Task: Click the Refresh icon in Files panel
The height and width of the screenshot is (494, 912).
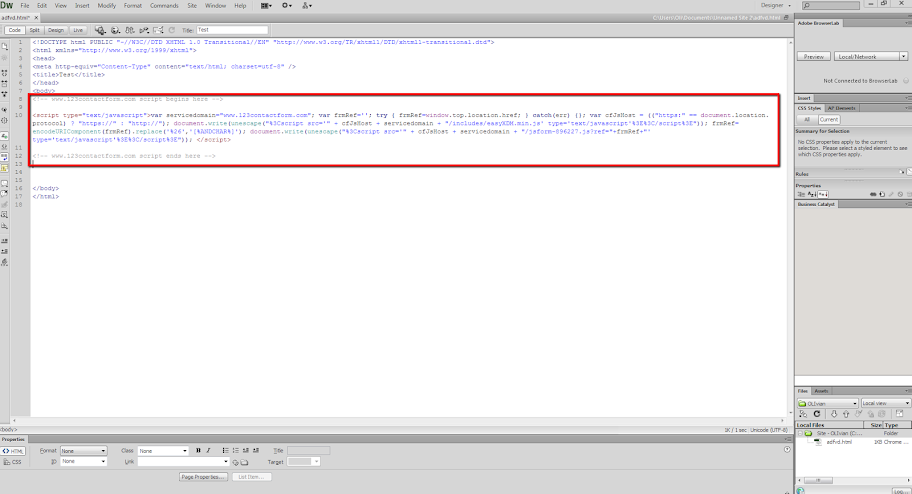Action: (817, 414)
